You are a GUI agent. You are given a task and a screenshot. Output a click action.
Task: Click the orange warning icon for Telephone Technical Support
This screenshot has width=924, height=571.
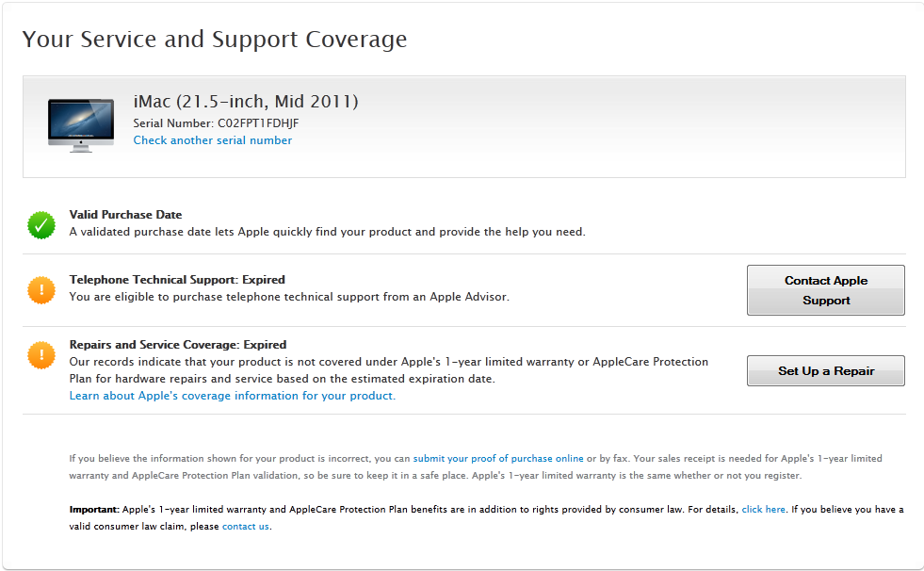(41, 289)
